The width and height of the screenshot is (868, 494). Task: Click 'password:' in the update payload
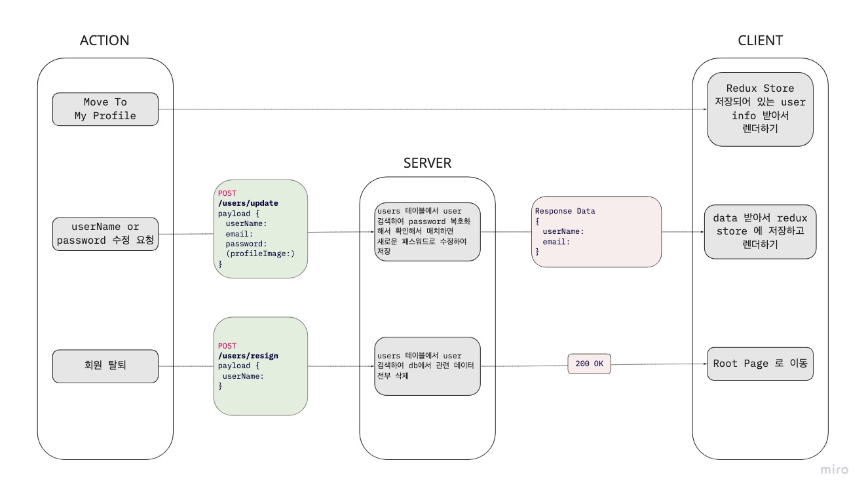tap(246, 244)
